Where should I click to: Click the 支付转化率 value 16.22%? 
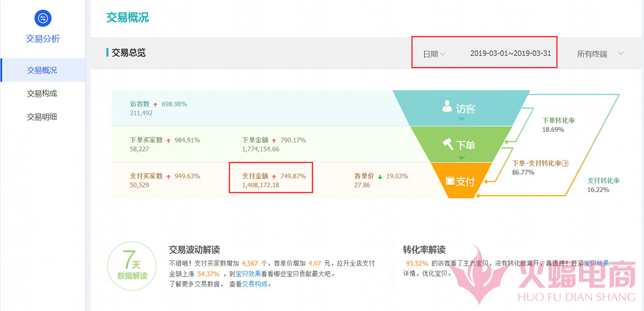coord(598,190)
